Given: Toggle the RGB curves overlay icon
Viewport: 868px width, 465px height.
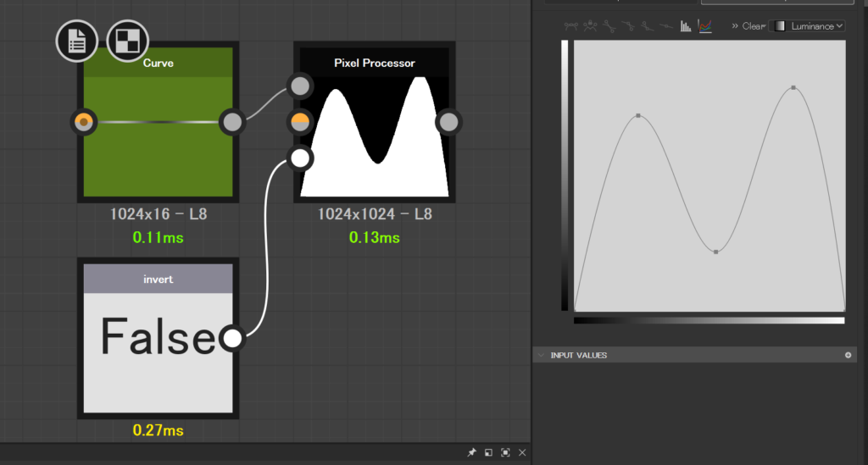Looking at the screenshot, I should coord(705,26).
